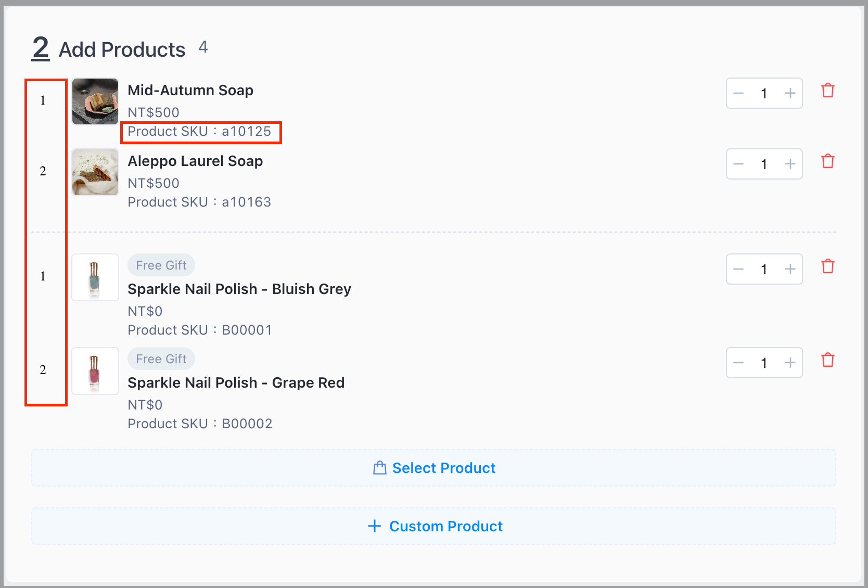Viewport: 868px width, 588px height.
Task: Click Mid-Autumn Soap quantity field
Action: (764, 93)
